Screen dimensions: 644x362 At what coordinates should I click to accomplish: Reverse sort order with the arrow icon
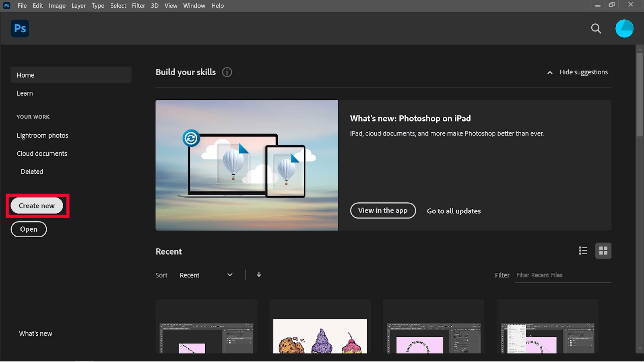pos(259,275)
